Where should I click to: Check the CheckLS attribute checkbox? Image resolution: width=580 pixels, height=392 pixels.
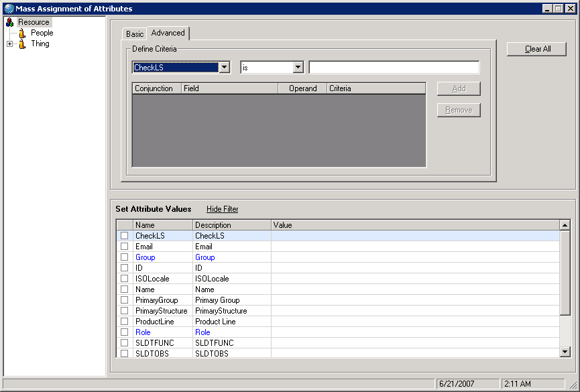(x=124, y=236)
